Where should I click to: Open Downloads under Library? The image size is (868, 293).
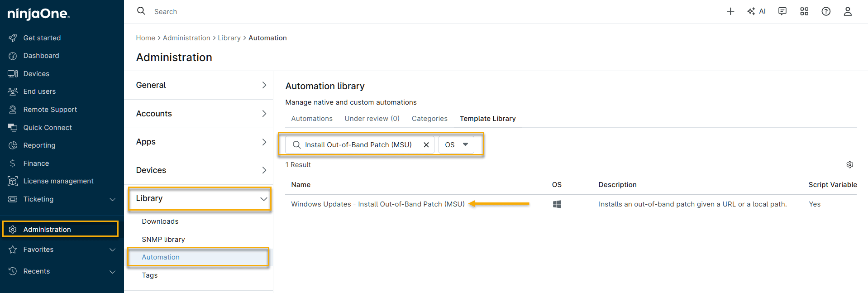point(160,221)
